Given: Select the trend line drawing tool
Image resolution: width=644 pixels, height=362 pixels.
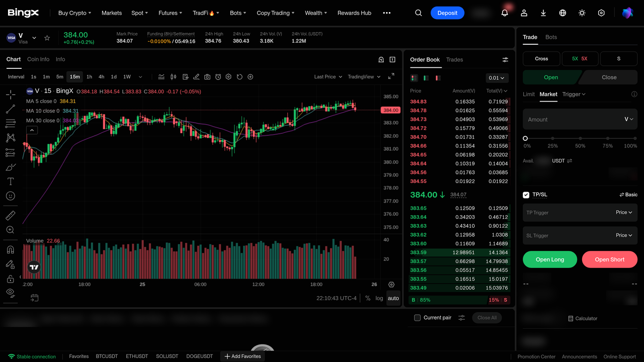Looking at the screenshot, I should pyautogui.click(x=10, y=109).
